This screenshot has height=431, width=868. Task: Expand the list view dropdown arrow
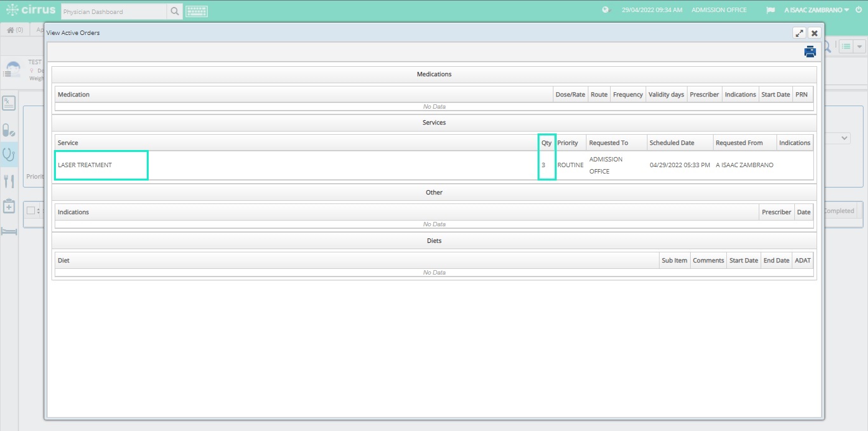click(860, 46)
